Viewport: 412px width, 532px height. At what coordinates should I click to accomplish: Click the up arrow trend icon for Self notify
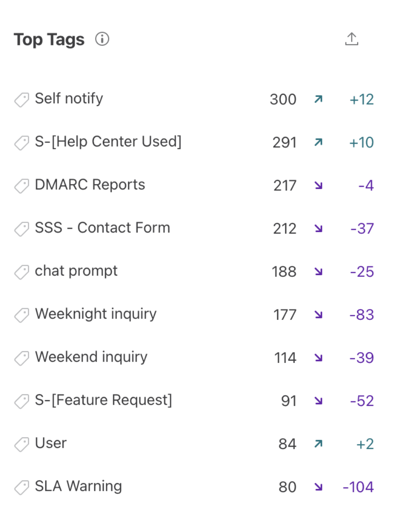point(318,99)
